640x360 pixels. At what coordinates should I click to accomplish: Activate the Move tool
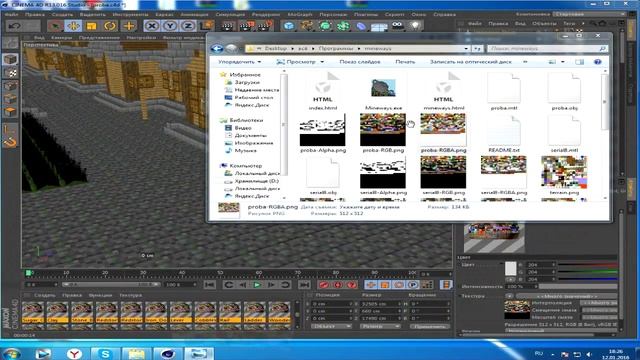(x=73, y=26)
